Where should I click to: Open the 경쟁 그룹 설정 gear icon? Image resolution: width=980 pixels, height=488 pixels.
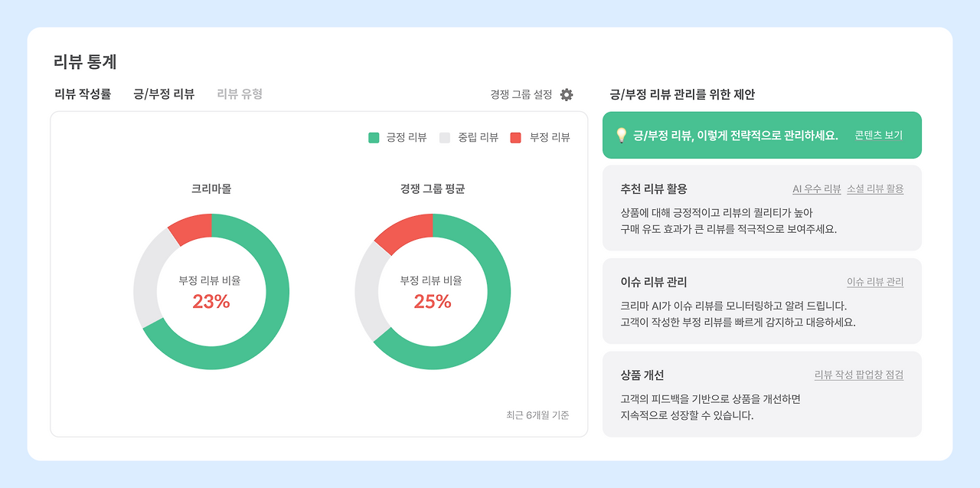click(566, 94)
